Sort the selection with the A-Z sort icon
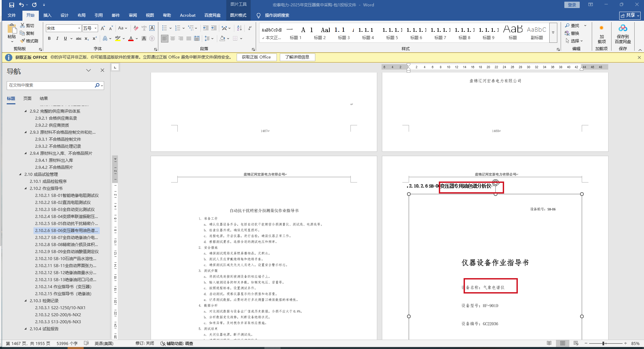Screen dimensions: 644x349 [239, 28]
